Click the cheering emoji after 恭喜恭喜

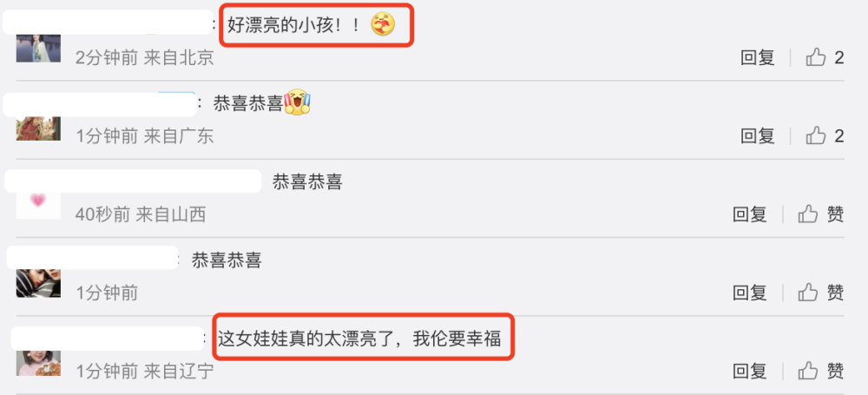pos(297,102)
